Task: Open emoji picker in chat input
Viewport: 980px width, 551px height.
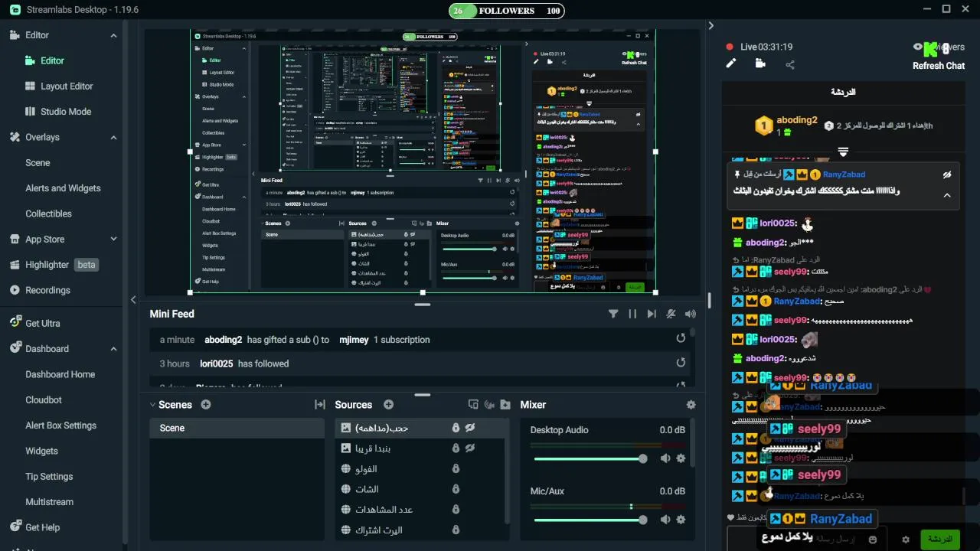Action: coord(873,540)
